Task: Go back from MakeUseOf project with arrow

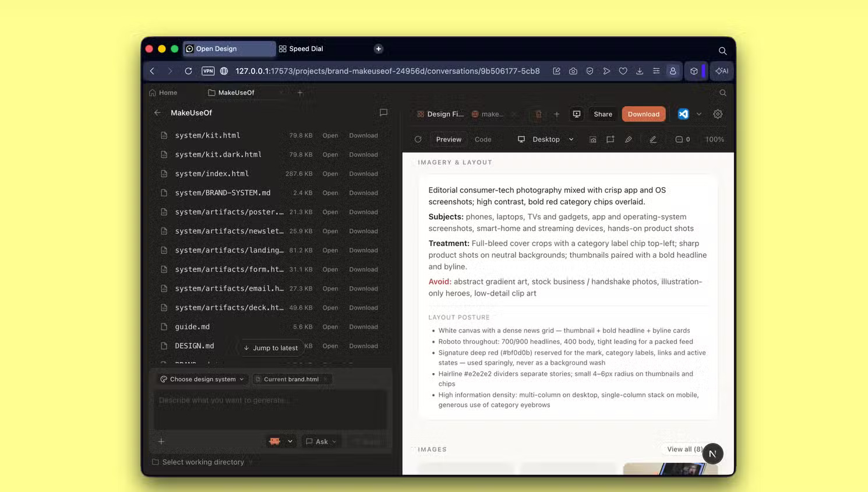Action: pos(157,113)
